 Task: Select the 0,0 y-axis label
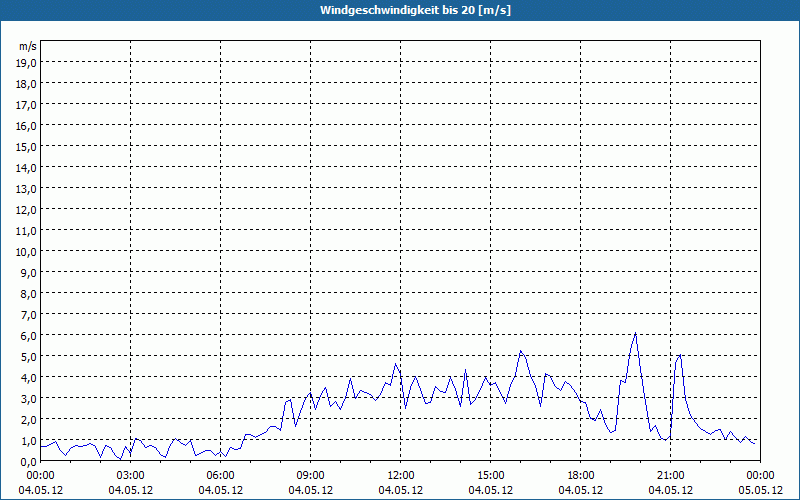[29, 462]
